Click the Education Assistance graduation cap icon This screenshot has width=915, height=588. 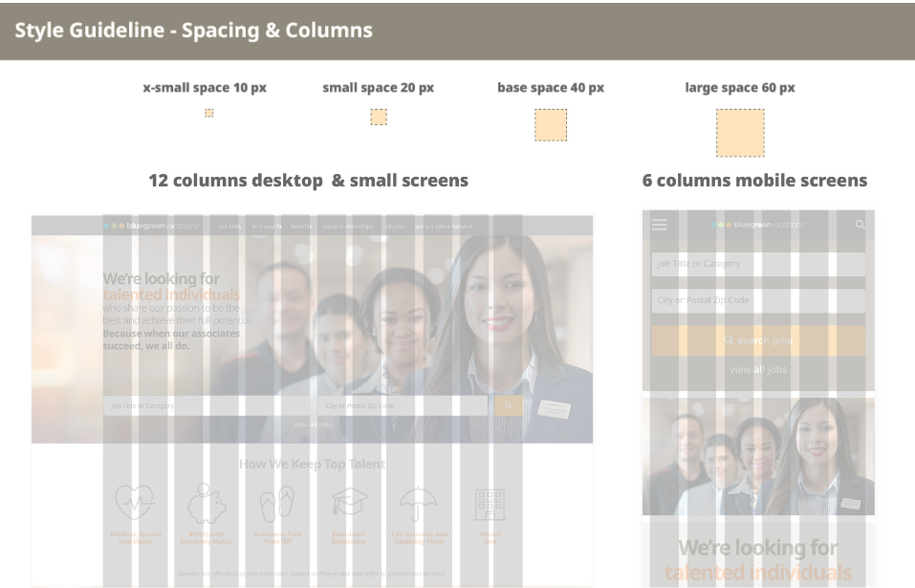pos(349,501)
